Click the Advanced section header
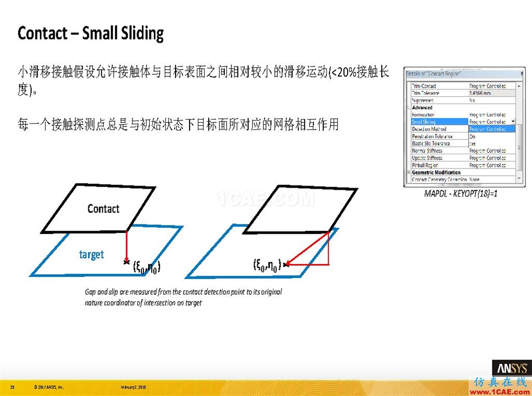The width and height of the screenshot is (532, 396). (422, 108)
